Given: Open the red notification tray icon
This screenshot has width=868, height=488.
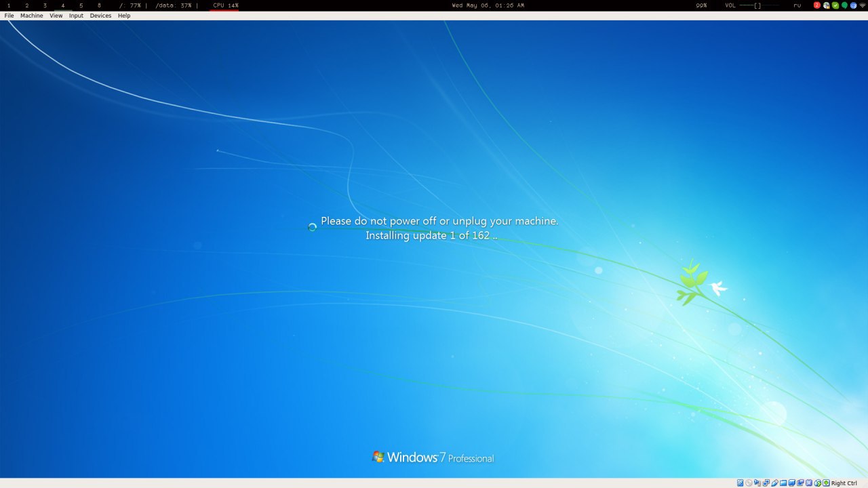Looking at the screenshot, I should tap(817, 5).
